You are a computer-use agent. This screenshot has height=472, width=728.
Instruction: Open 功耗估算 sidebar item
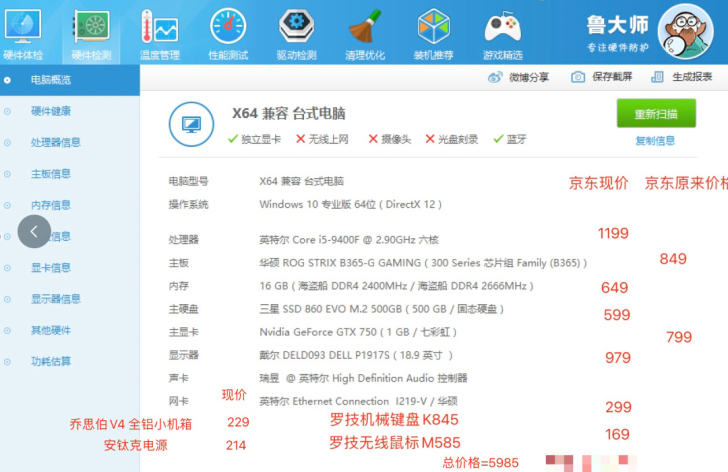tap(51, 361)
